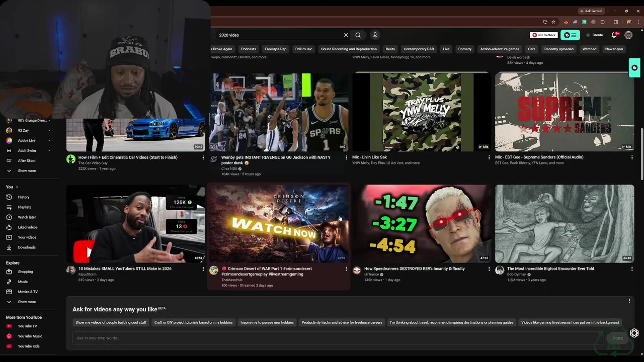This screenshot has height=362, width=644.
Task: Open the Chrome three-dot menu
Action: point(638,22)
